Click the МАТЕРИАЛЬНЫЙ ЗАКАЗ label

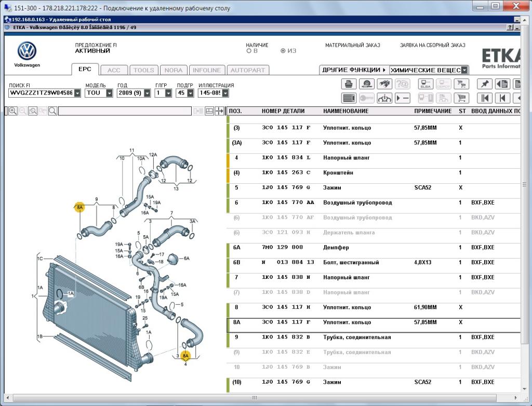353,45
